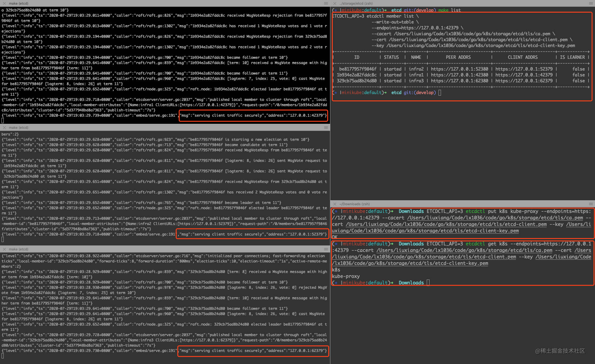Image resolution: width=595 pixels, height=364 pixels.
Task: Click the prompt cursor after 'Downloads' in bottom pane
Action: [x=428, y=283]
